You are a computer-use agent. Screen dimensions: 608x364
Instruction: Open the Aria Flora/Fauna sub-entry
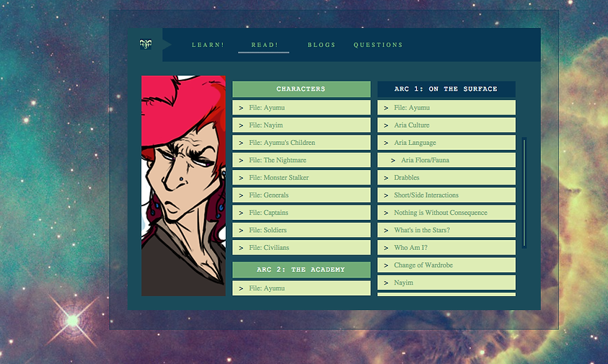click(x=446, y=160)
